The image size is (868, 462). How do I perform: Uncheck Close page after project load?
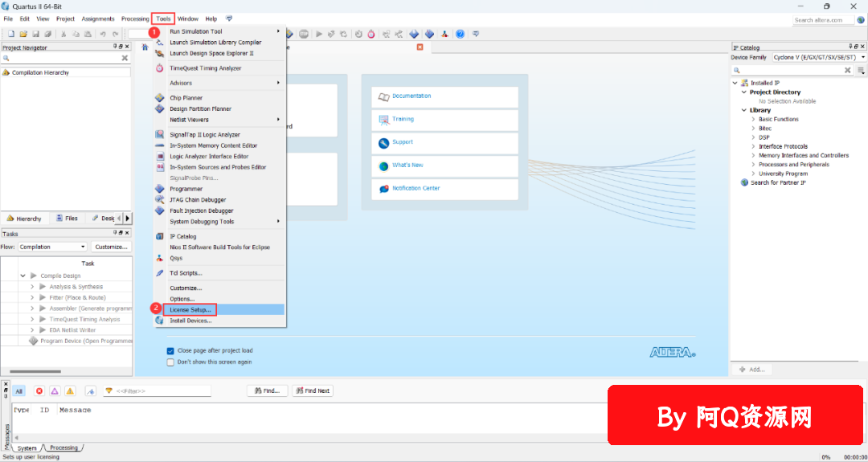coord(170,351)
